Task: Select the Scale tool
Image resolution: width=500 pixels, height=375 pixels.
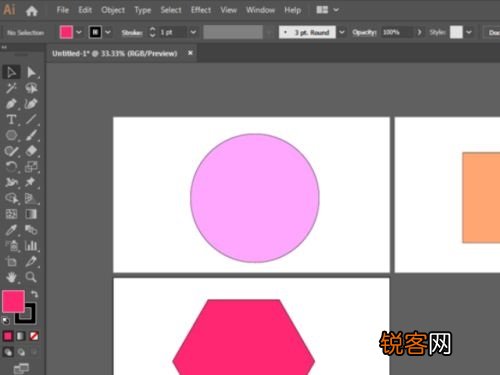Action: point(31,166)
